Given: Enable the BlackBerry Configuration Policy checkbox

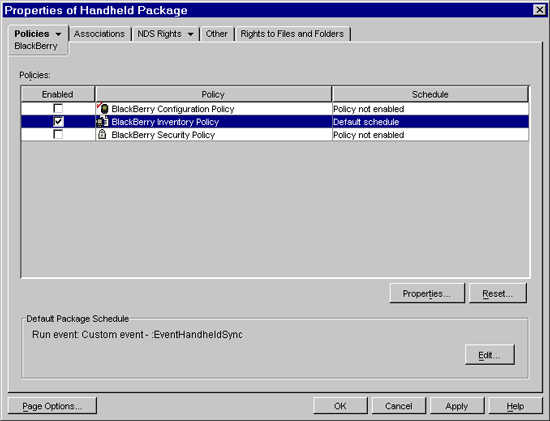Looking at the screenshot, I should tap(58, 108).
